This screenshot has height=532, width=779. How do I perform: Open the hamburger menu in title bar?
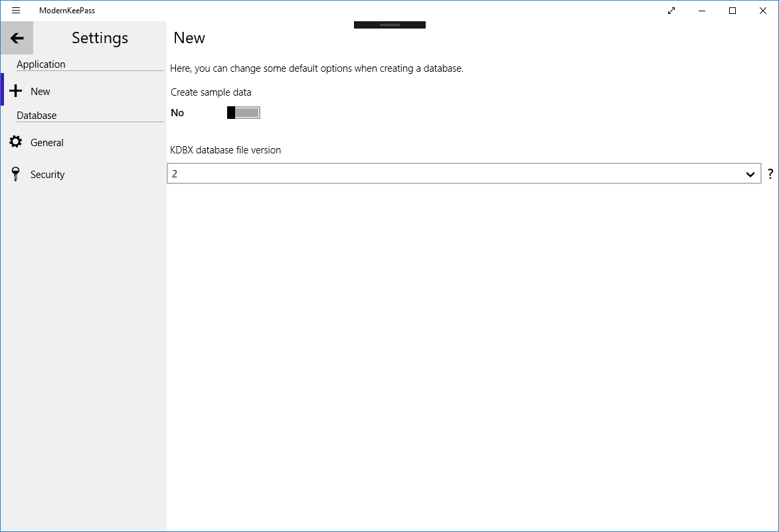(x=16, y=11)
